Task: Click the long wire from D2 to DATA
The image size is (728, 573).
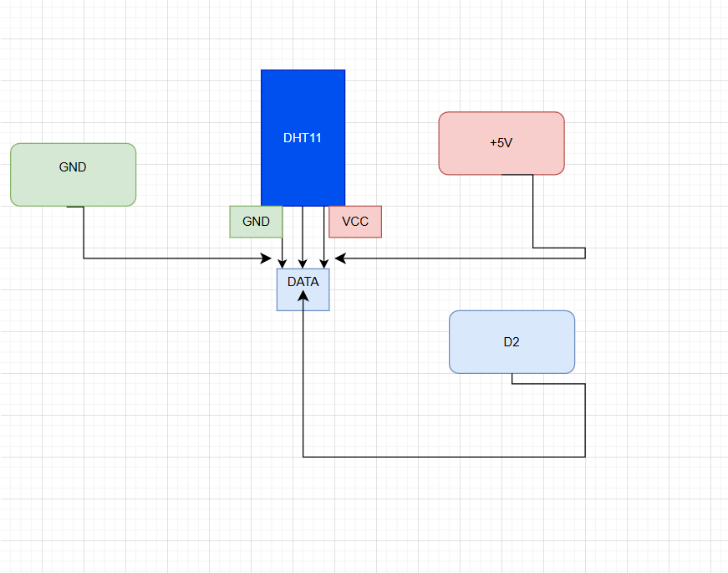Action: [443, 456]
